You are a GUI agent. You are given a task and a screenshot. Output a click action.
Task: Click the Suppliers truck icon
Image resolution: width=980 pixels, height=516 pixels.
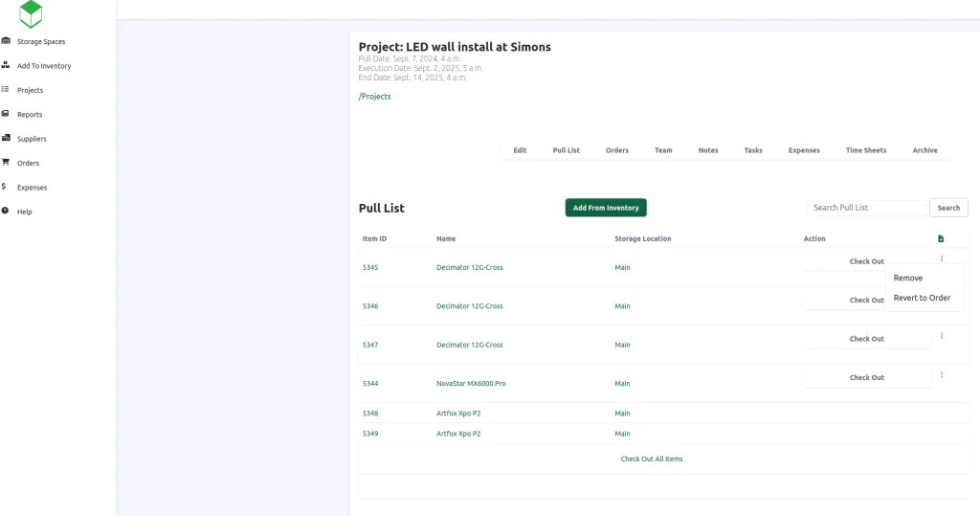tap(6, 138)
